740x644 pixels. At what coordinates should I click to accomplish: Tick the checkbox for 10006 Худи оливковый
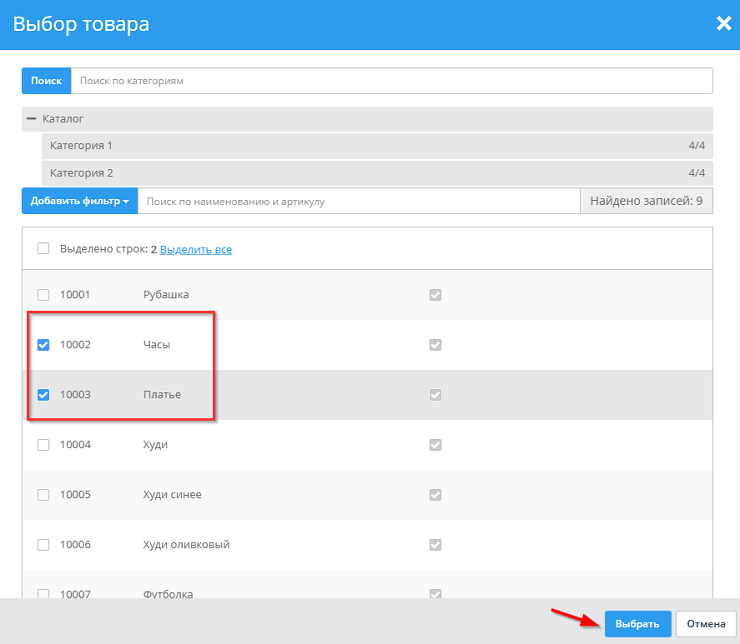[43, 544]
